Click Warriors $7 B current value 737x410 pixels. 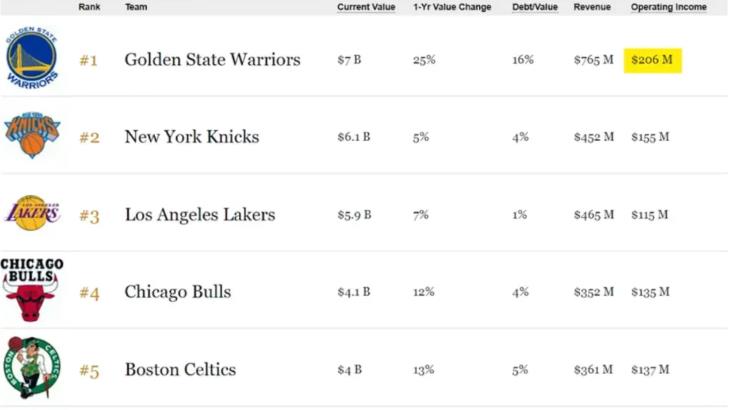tap(349, 60)
